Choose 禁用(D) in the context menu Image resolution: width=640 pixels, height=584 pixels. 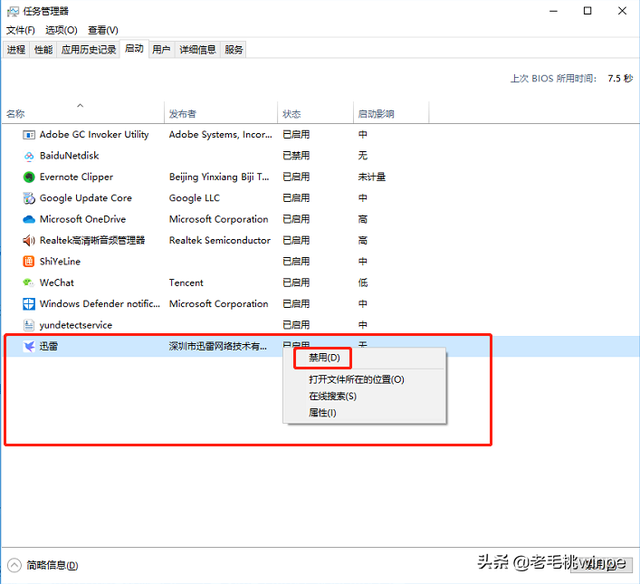324,358
